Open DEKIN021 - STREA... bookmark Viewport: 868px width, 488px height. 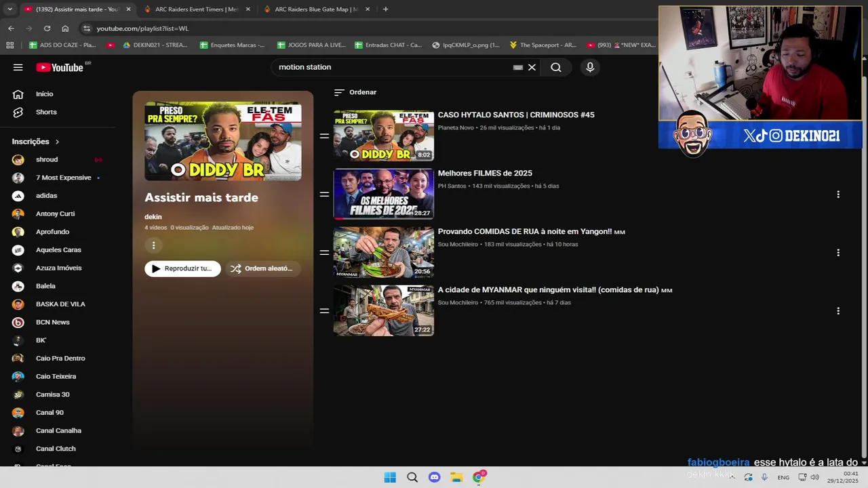pos(155,45)
